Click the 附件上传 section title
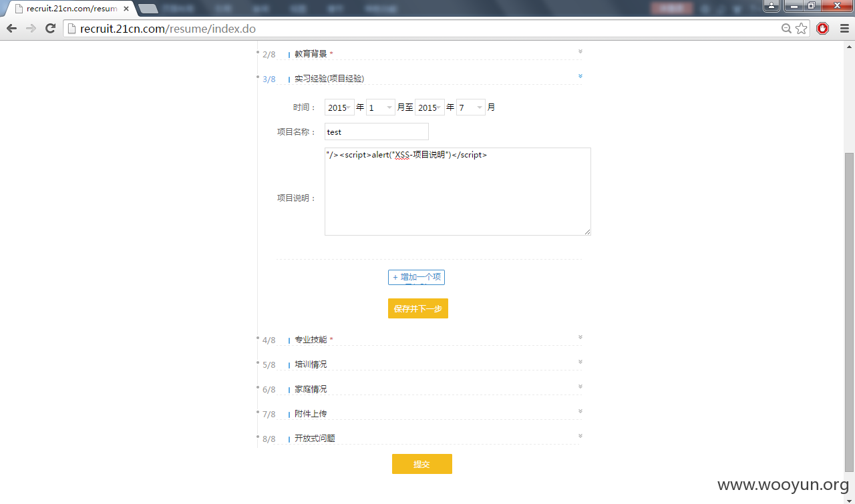The image size is (855, 504). pos(311,414)
